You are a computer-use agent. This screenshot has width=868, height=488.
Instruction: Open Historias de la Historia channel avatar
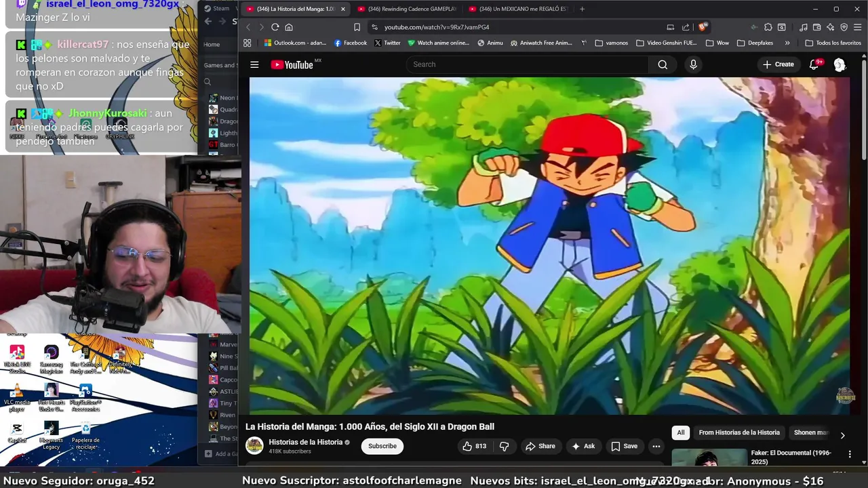coord(254,445)
